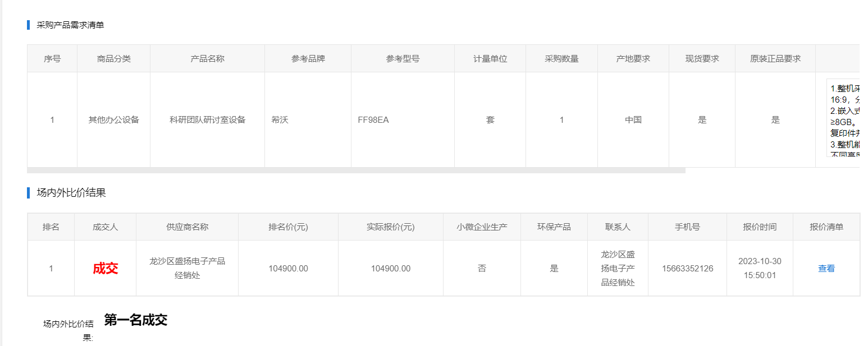868x346 pixels.
Task: Click the 参考型号 column header
Action: point(403,59)
